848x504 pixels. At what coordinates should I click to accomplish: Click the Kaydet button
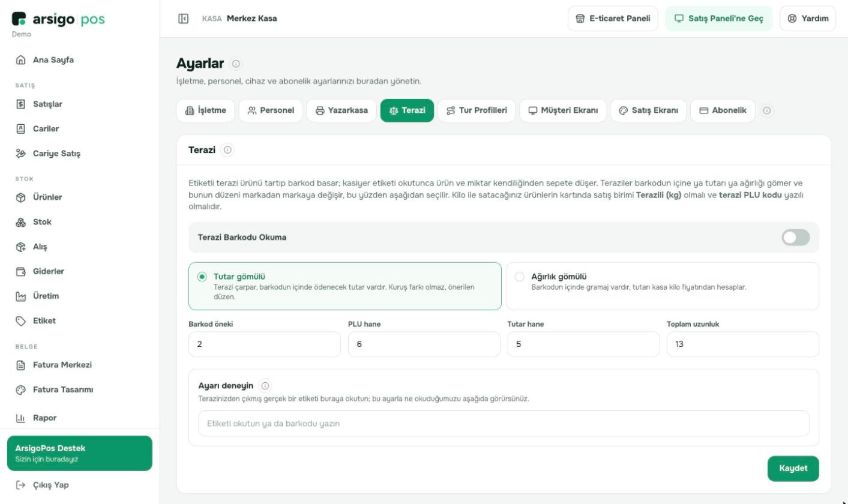point(793,469)
